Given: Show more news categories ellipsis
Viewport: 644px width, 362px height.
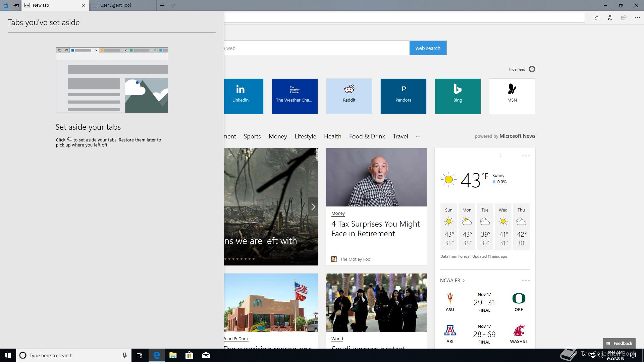Looking at the screenshot, I should [x=418, y=136].
